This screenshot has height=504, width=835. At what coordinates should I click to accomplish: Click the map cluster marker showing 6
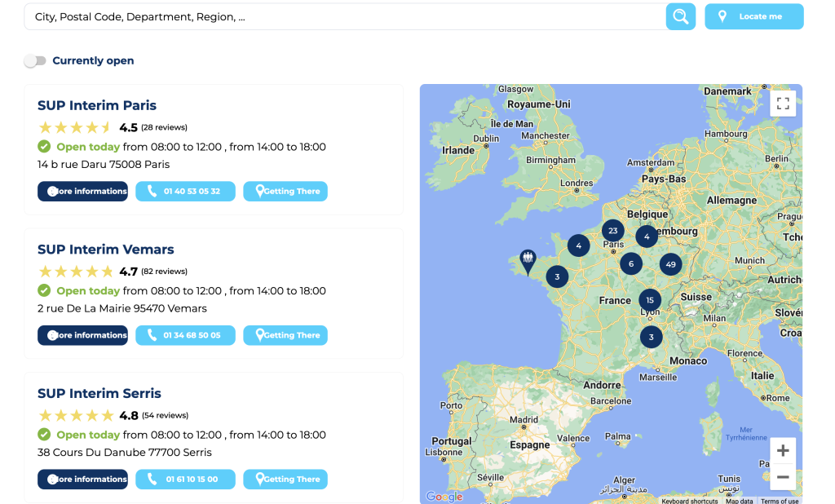pos(631,263)
